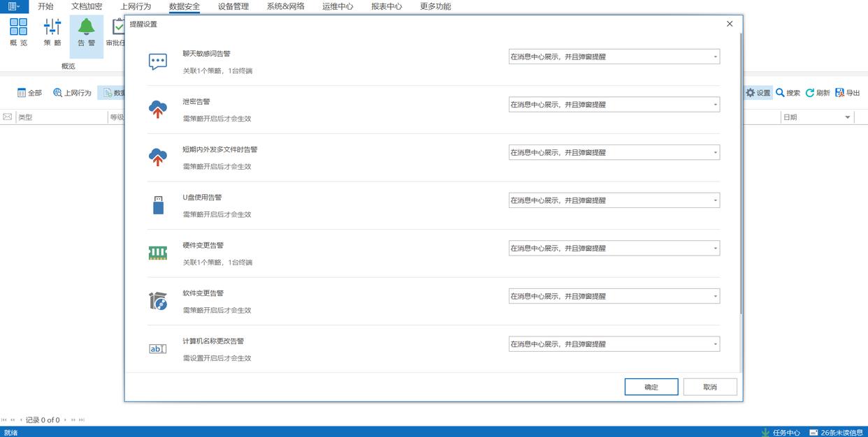Expand the 聊天敏感词告警 reminder dropdown
868x437 pixels.
click(614, 57)
